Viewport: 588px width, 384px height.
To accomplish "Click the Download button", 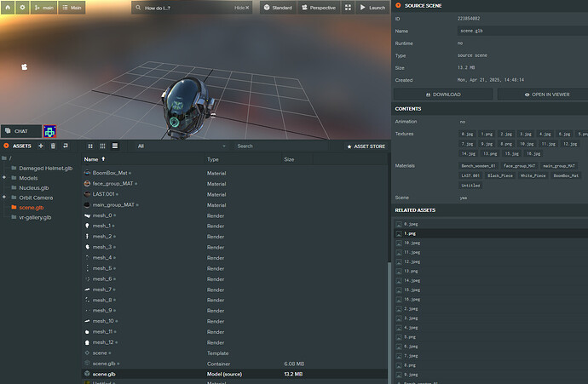I will pos(443,95).
